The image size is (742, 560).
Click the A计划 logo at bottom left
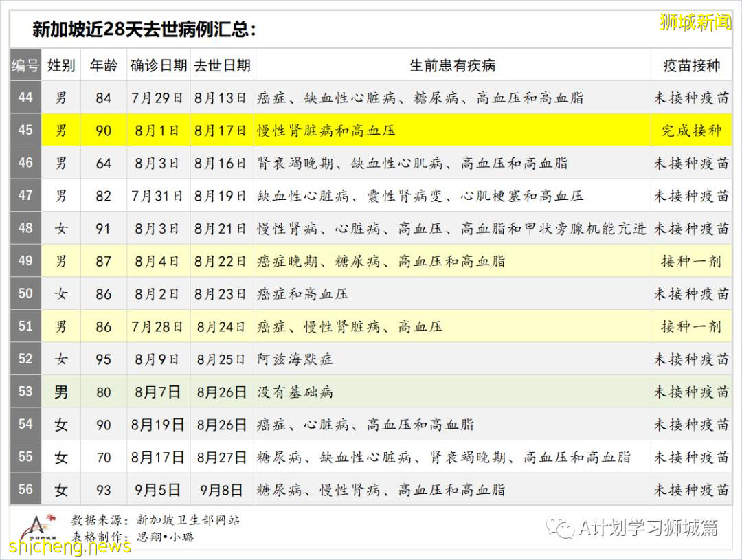(x=34, y=527)
